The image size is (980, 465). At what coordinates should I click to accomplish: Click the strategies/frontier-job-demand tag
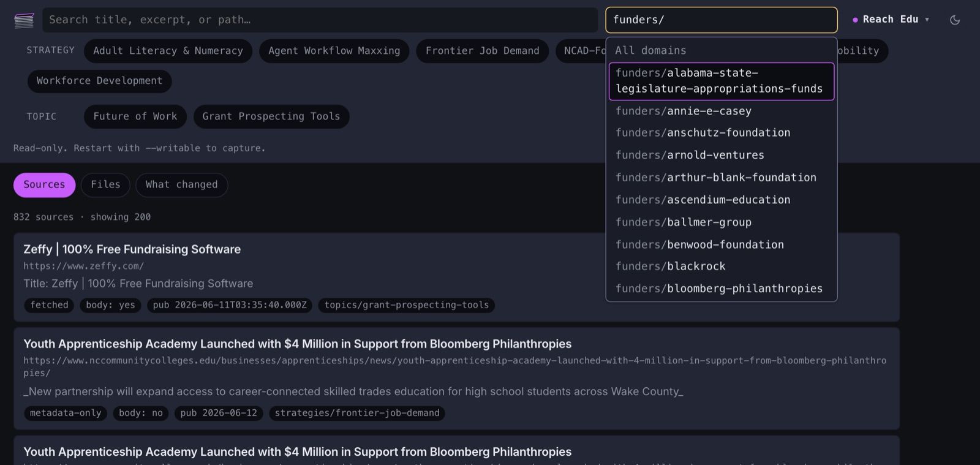click(x=357, y=413)
